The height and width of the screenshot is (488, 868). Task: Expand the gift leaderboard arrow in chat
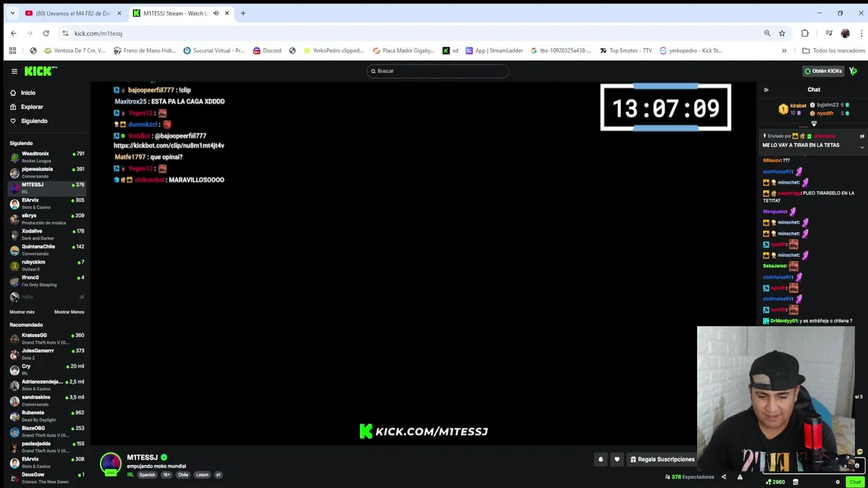[x=814, y=123]
